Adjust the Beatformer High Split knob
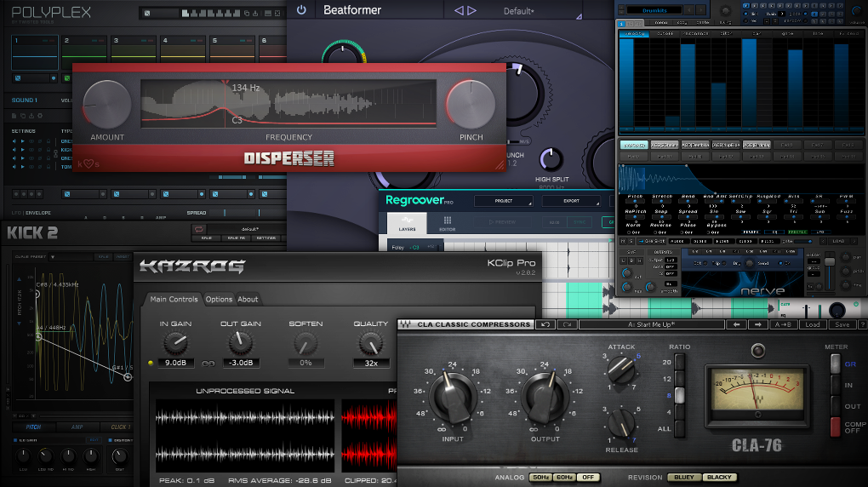The width and height of the screenshot is (868, 487). pos(551,160)
